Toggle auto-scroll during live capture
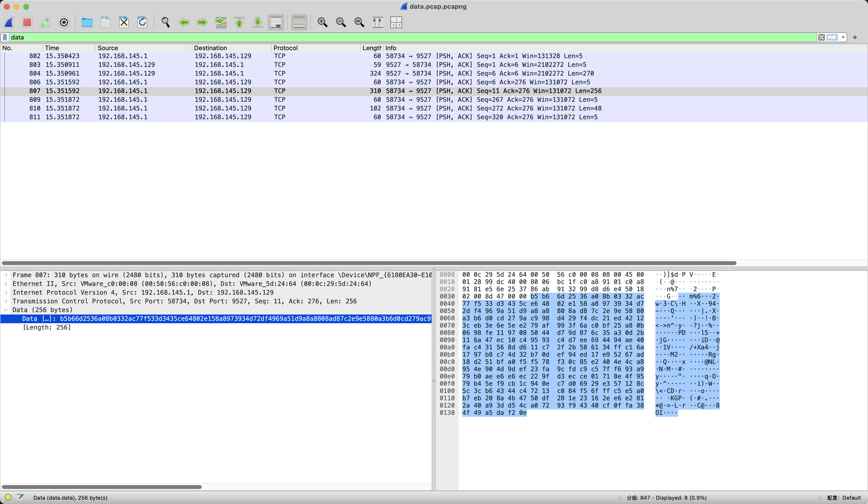Viewport: 868px width, 504px height. pos(276,22)
